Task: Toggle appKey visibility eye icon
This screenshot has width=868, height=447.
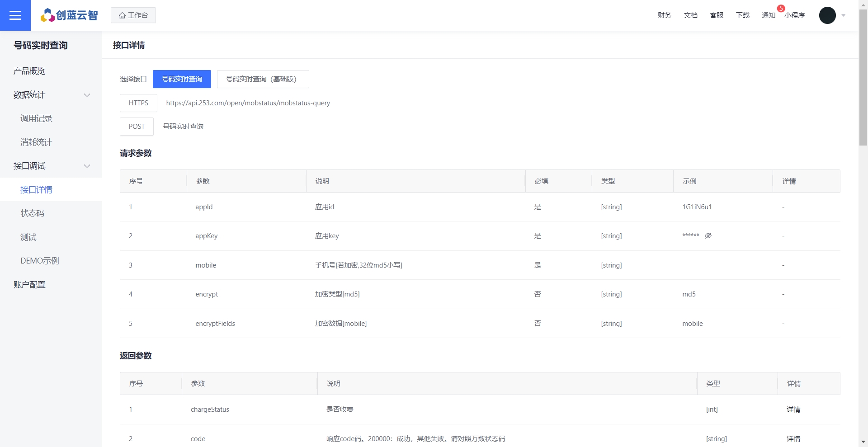Action: [x=708, y=235]
